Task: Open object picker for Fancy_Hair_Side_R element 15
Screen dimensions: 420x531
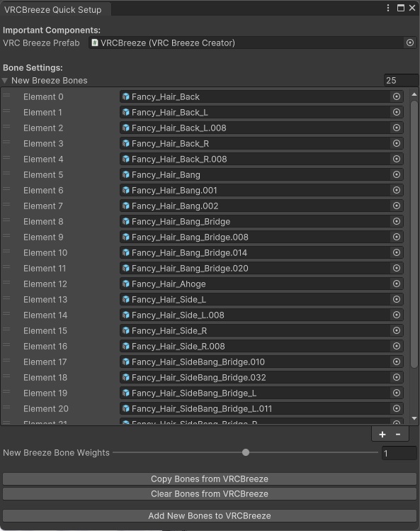Action: (397, 330)
